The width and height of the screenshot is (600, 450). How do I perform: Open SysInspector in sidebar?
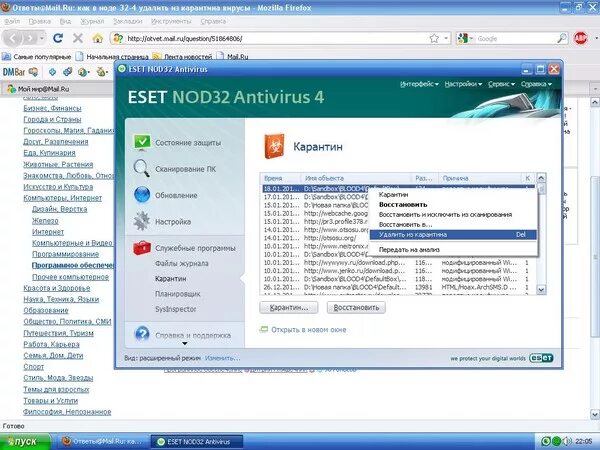pyautogui.click(x=175, y=309)
